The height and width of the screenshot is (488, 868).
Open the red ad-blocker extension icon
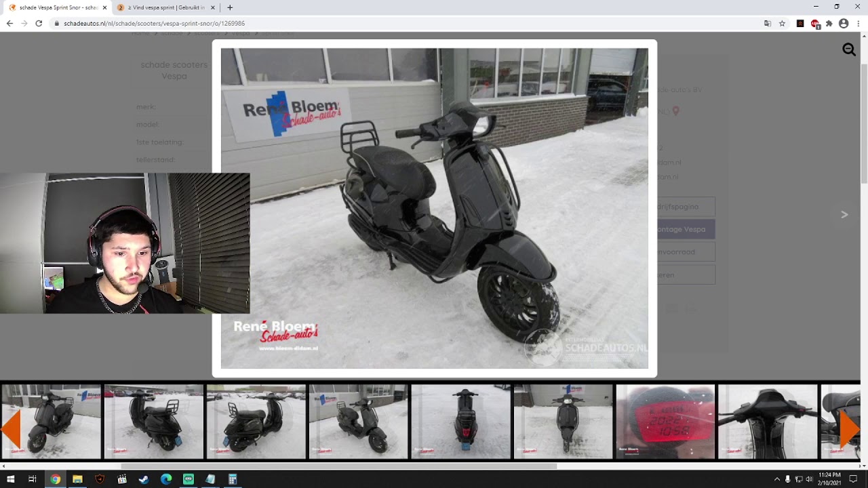[x=815, y=23]
